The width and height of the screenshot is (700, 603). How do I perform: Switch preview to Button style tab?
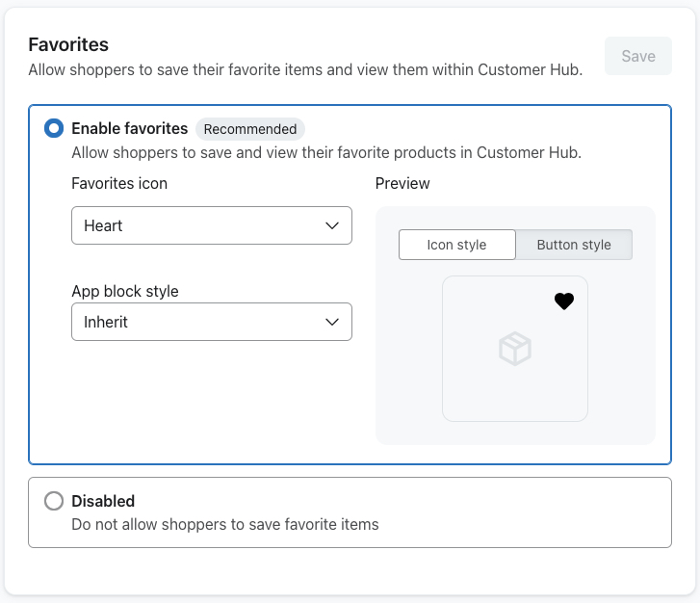[x=574, y=245]
